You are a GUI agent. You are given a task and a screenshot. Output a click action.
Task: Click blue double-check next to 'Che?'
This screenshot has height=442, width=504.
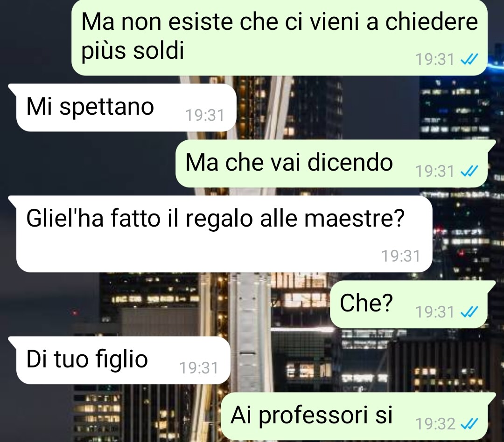[x=469, y=311]
